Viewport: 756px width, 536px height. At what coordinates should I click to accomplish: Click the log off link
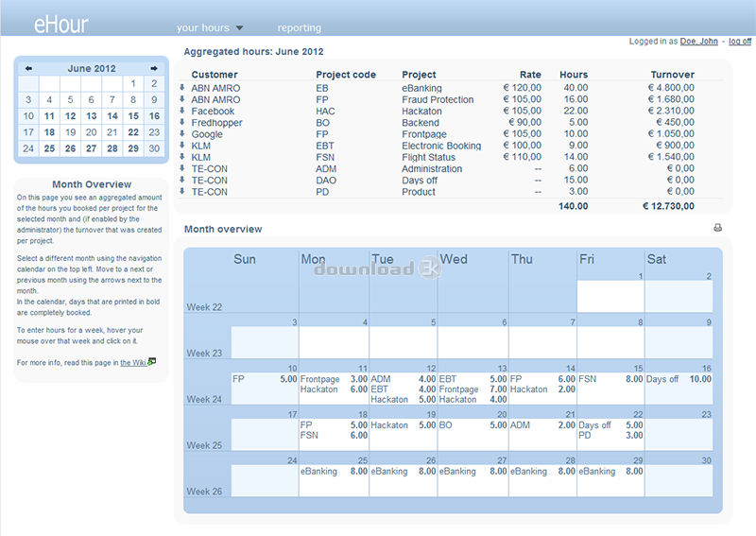(740, 42)
